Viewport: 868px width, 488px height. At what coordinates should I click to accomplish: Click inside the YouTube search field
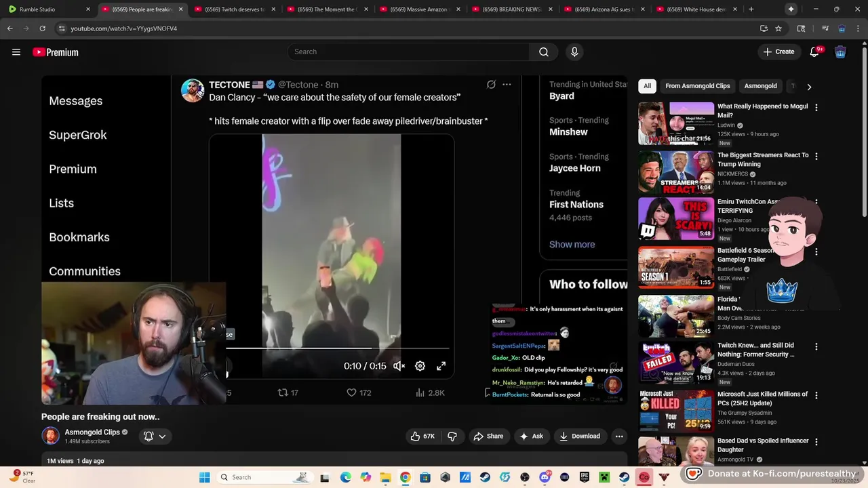(x=409, y=52)
